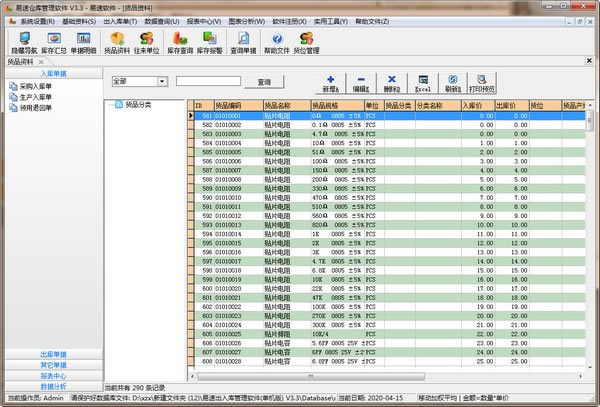
Task: Expand the 出库单据 sidebar section
Action: click(53, 354)
